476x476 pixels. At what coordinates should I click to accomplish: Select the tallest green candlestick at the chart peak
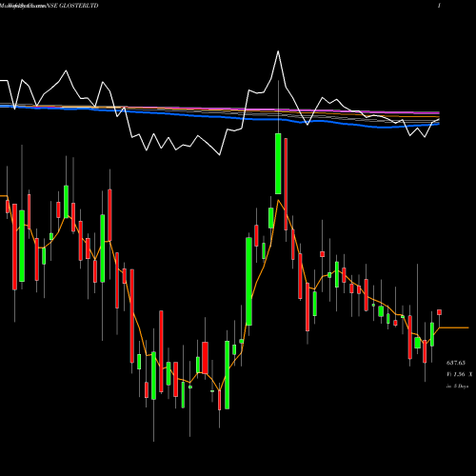point(278,164)
